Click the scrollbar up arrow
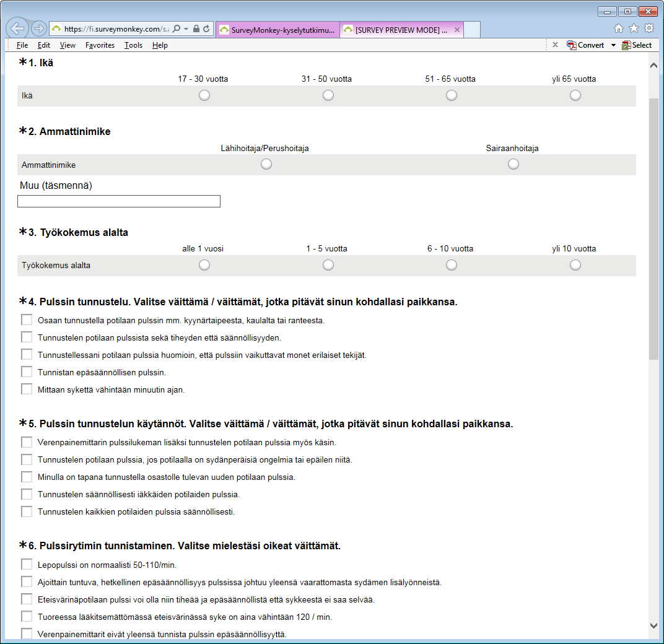 (x=653, y=65)
